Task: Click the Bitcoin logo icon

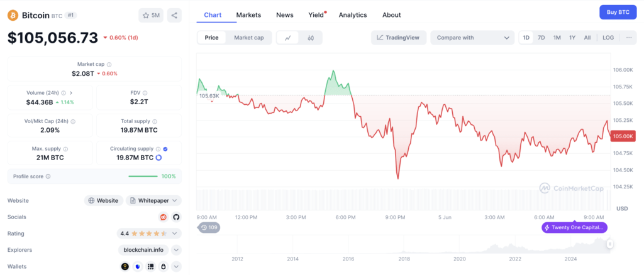Action: pos(13,16)
